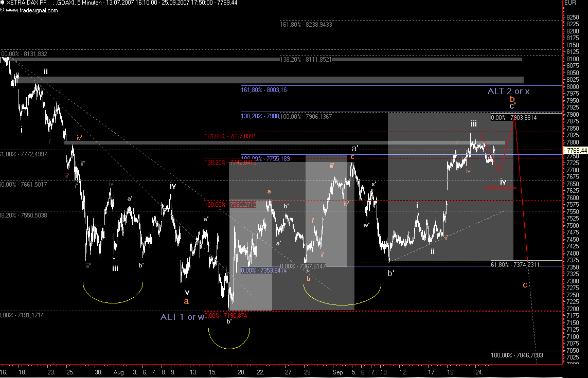
Task: Click red label "138,20% - 7742,8413"
Action: 230,163
